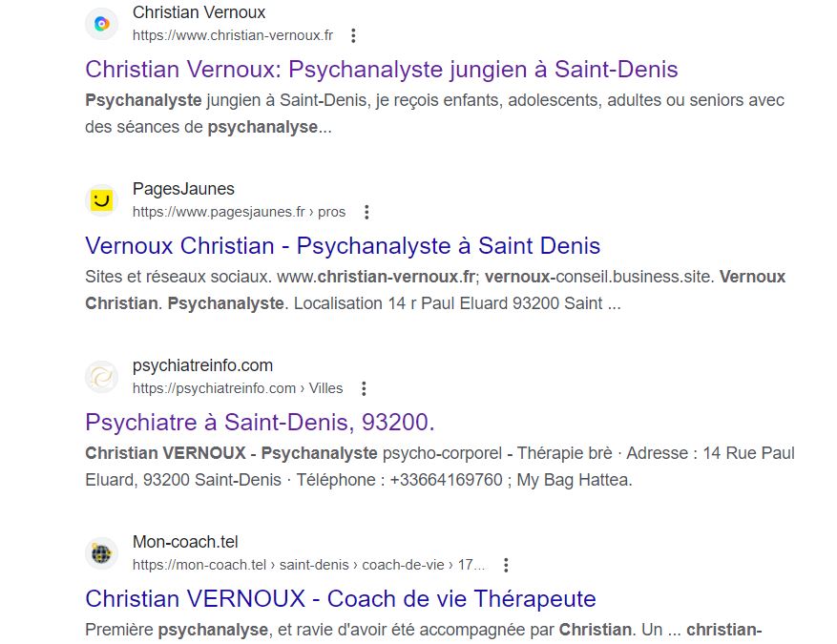Click the mon-coach.tel › saint-denis › coach-de-vie breadcrumb
The image size is (837, 644).
[309, 565]
